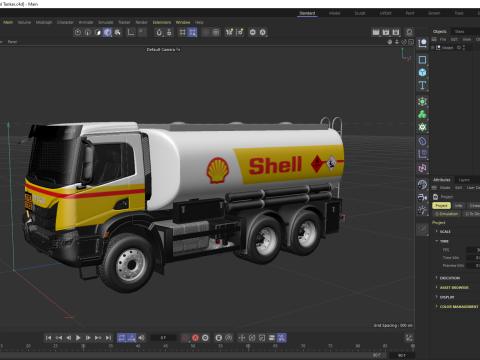Select the highlighted Polygons mode icon

coord(107,32)
